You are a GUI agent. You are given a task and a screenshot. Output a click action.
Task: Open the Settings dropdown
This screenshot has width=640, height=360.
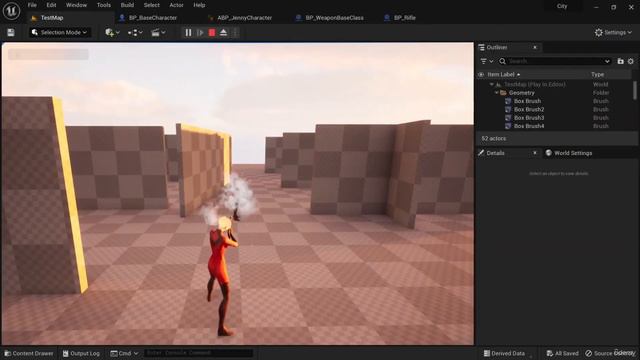(613, 33)
